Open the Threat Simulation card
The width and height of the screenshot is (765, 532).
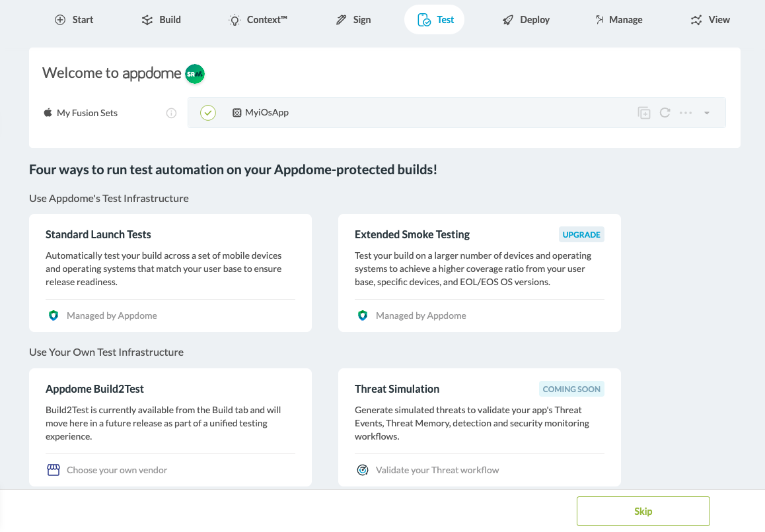coord(480,427)
